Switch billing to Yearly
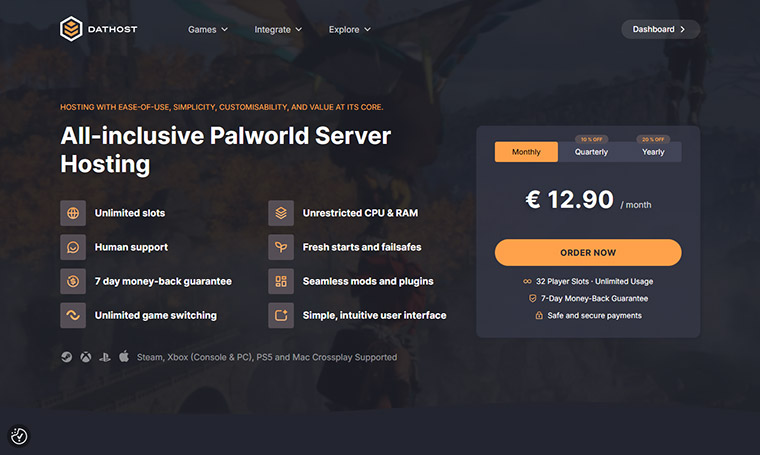Viewport: 760px width, 455px height. [653, 152]
